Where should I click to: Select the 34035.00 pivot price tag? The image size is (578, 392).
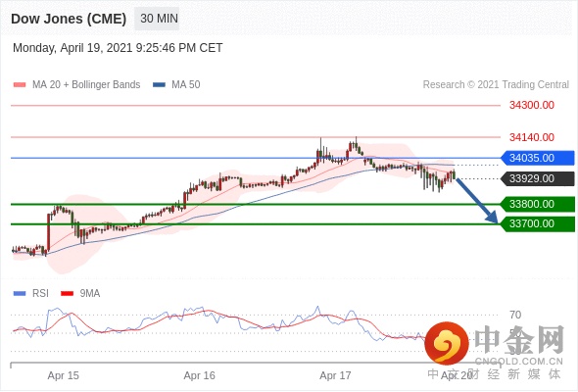click(538, 158)
